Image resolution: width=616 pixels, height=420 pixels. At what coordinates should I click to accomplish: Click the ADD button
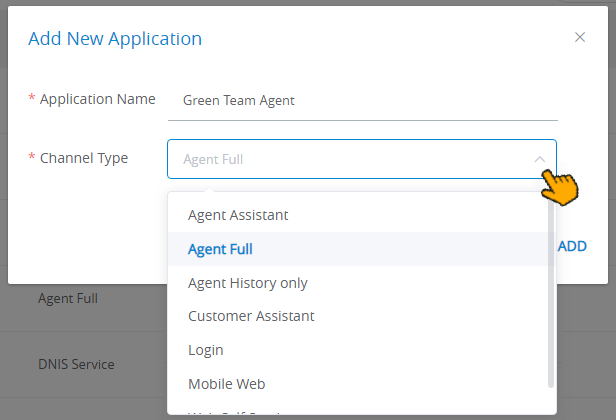572,246
